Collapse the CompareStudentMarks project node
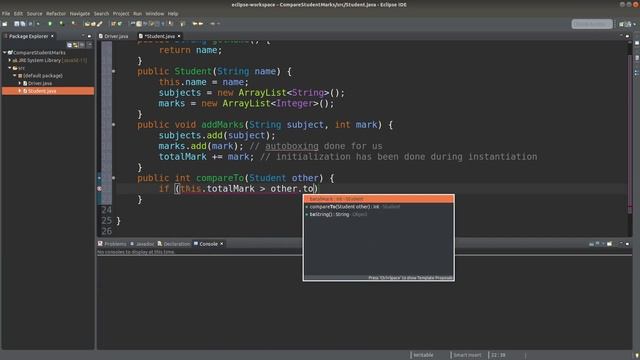The height and width of the screenshot is (360, 640). [4, 53]
